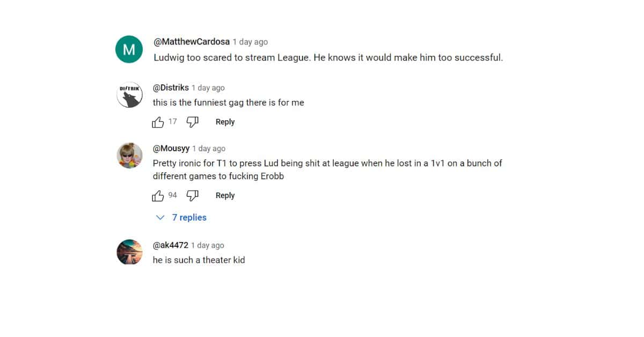Click the timestamp next to @Mousyy

click(x=209, y=149)
